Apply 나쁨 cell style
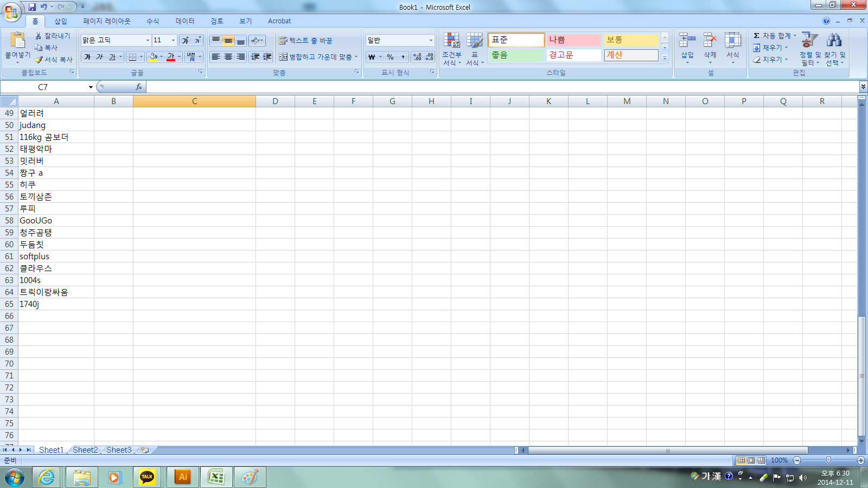868x488 pixels. coord(573,40)
